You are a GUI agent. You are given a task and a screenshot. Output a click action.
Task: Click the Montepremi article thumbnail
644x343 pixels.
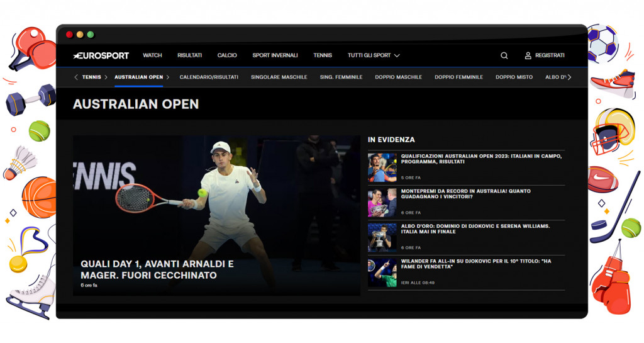click(382, 203)
